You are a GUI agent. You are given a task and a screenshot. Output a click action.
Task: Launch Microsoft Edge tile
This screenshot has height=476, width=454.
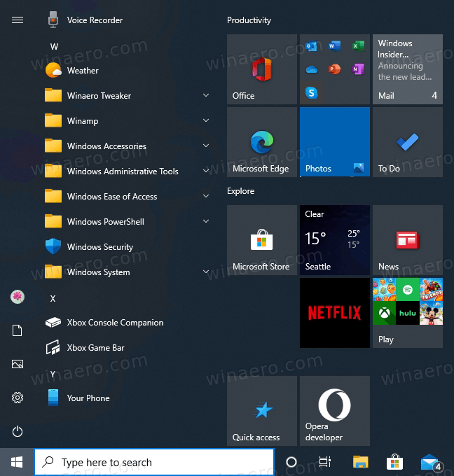(262, 142)
